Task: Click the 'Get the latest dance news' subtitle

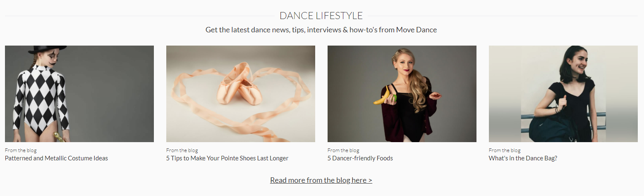Action: (321, 30)
